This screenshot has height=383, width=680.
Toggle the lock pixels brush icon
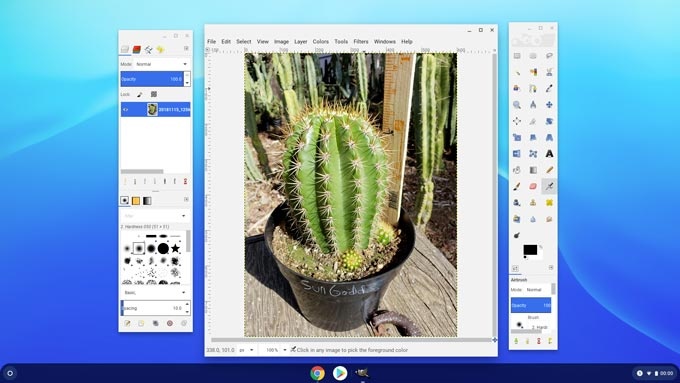click(x=140, y=94)
